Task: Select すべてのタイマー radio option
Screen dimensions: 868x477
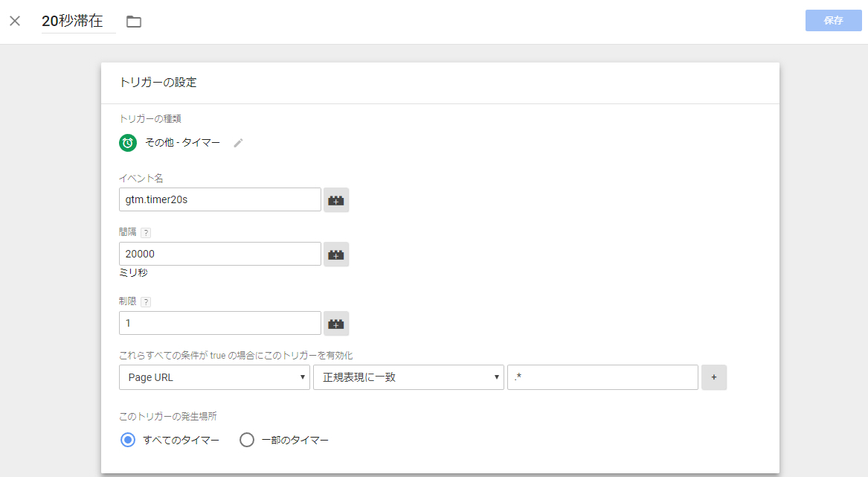Action: tap(128, 440)
